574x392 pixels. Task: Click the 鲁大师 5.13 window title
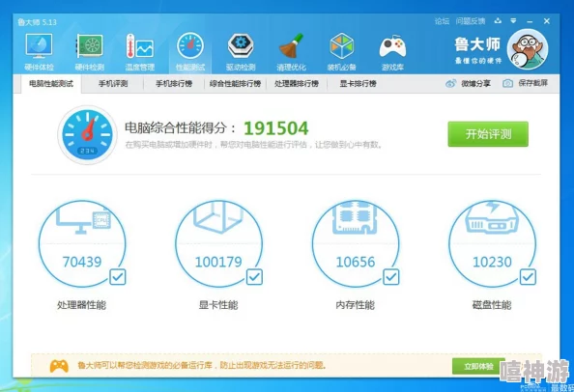[38, 22]
